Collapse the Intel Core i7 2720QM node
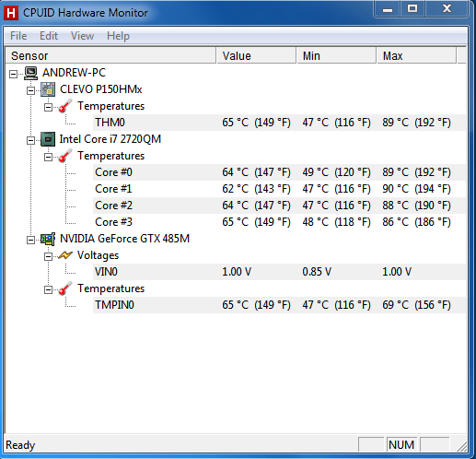 click(x=30, y=140)
